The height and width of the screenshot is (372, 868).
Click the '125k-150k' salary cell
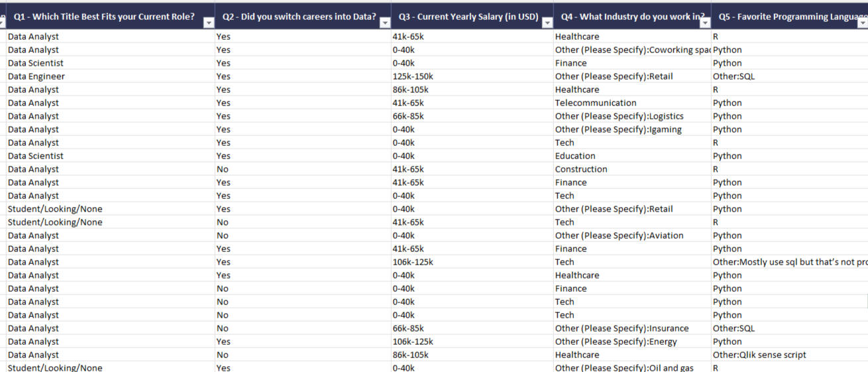point(412,76)
